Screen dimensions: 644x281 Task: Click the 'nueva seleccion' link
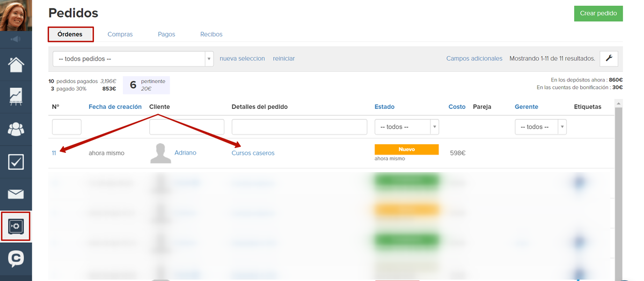pos(242,58)
